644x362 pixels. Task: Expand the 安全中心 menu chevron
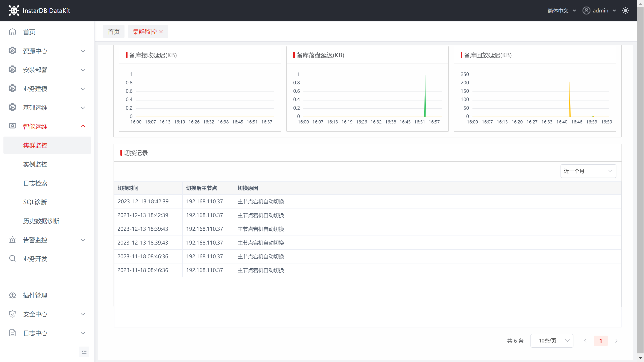pos(83,314)
